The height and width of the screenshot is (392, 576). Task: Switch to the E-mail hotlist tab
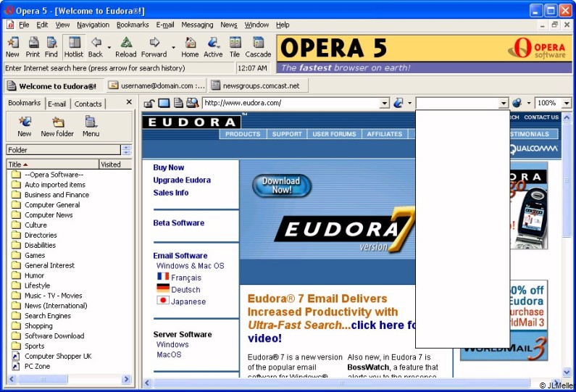(57, 104)
